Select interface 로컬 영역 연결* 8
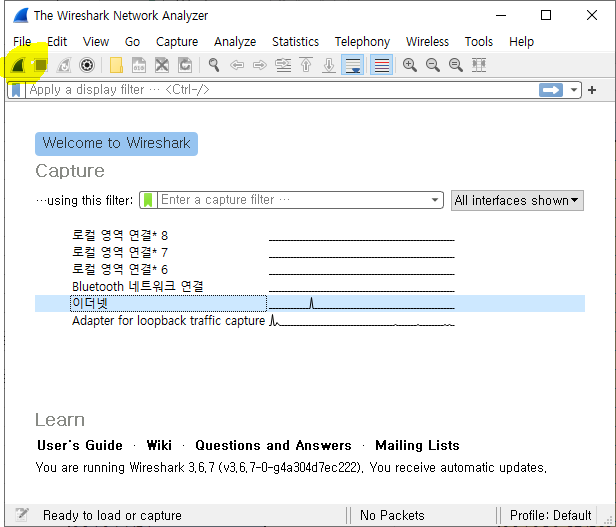 point(120,235)
